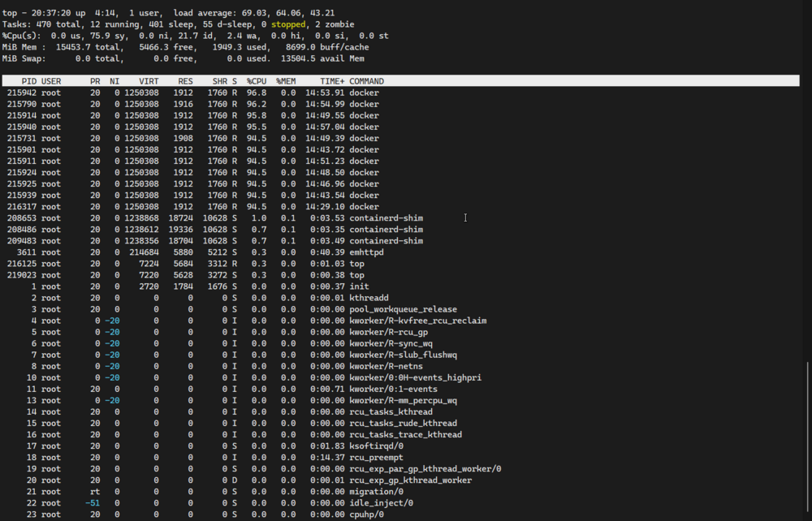Click the RES value 1908

pyautogui.click(x=183, y=138)
